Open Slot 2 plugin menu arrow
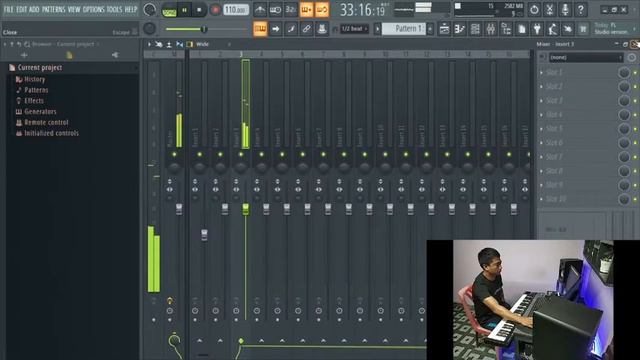 (542, 87)
